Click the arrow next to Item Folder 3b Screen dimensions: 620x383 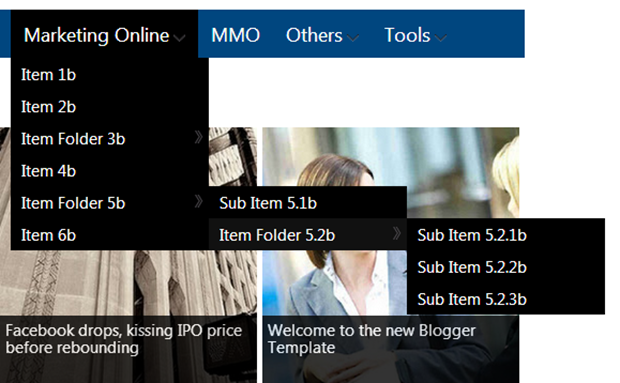click(x=198, y=138)
